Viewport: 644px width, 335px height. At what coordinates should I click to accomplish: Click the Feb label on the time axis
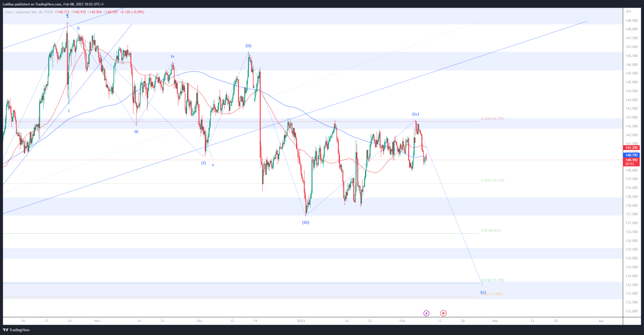(402, 321)
